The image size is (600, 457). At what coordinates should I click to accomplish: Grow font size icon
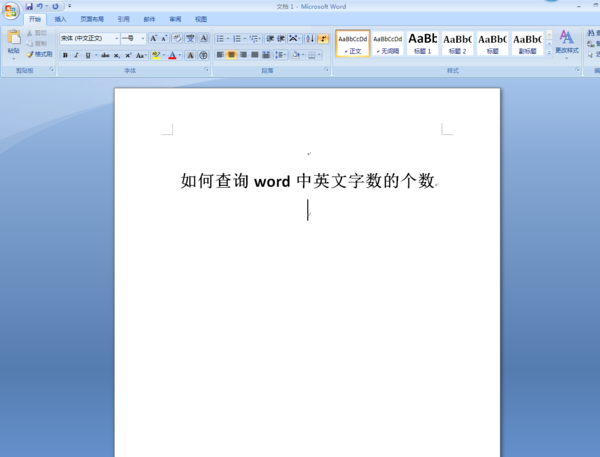tap(153, 38)
